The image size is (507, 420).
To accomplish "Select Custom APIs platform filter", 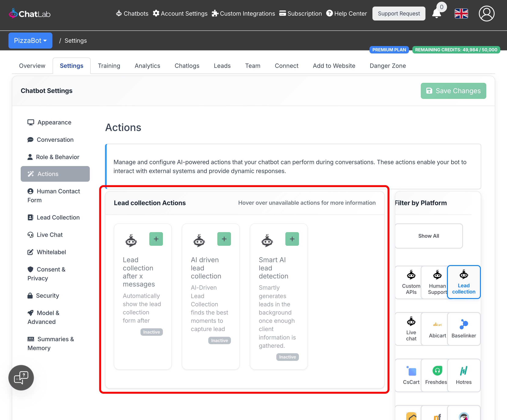I will pos(411,282).
